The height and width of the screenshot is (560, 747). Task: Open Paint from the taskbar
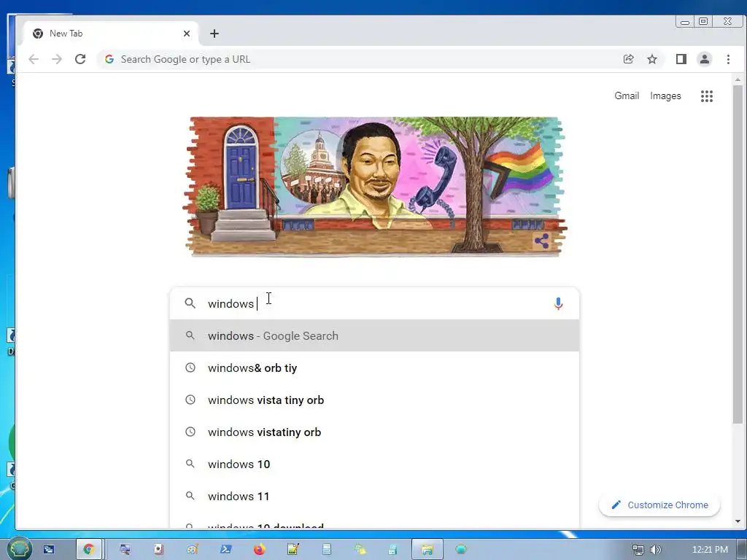(192, 550)
